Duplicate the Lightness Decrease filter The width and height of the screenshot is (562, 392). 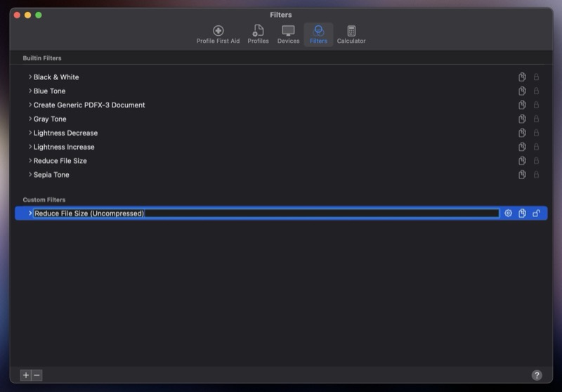pyautogui.click(x=522, y=133)
